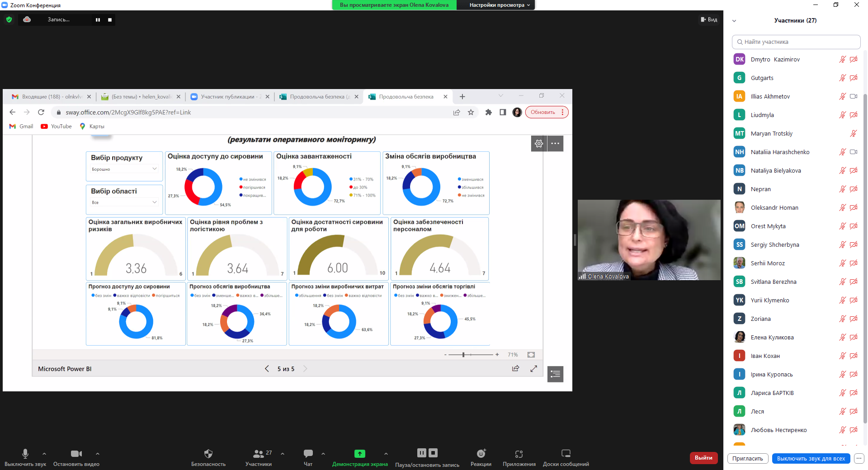Focus the Найти участника search field
This screenshot has height=470, width=868.
click(x=796, y=42)
